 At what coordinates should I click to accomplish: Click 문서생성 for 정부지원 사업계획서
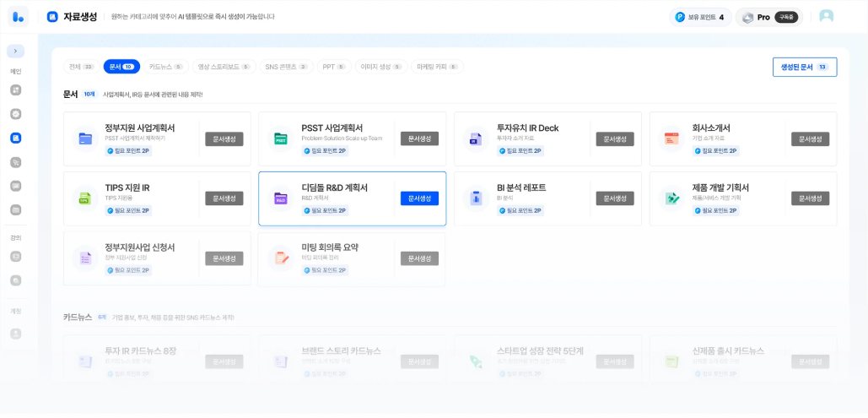[x=224, y=138]
